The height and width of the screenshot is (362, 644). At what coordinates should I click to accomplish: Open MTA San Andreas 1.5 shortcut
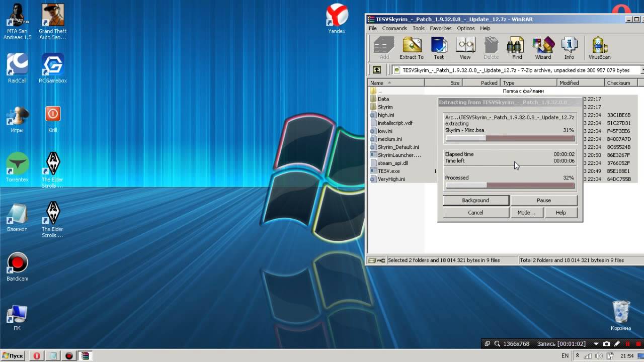[17, 22]
